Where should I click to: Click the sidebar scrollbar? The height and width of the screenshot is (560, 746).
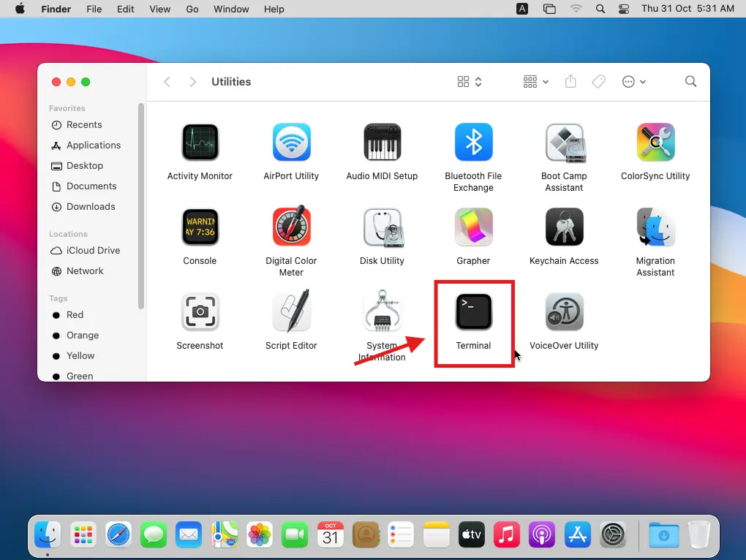[141, 206]
